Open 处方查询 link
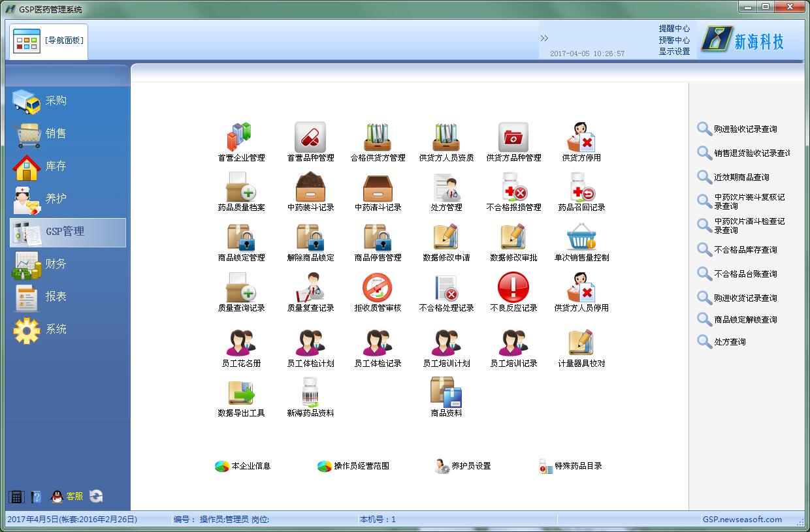810x532 pixels. (721, 342)
